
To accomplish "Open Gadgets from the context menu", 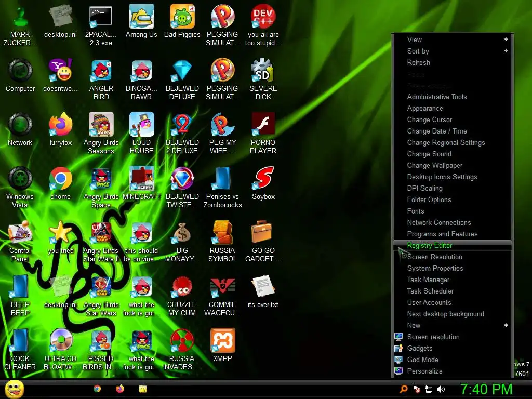I will 453,349.
